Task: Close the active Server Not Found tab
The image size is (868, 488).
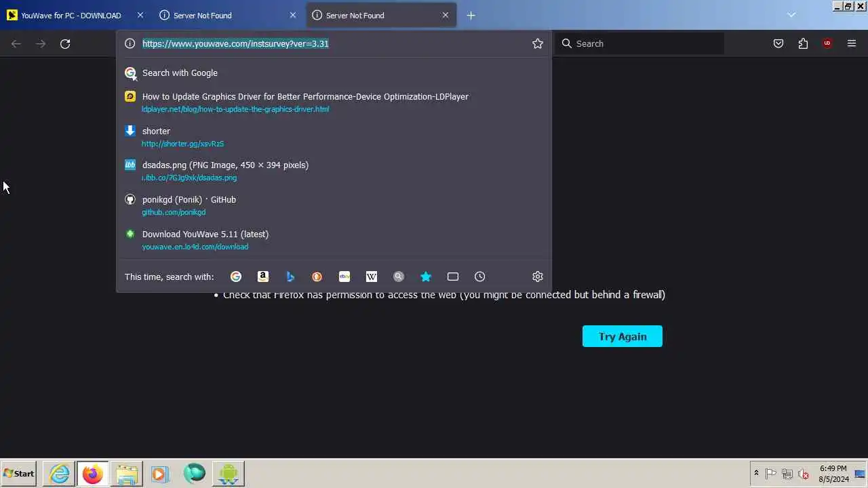Action: [446, 15]
